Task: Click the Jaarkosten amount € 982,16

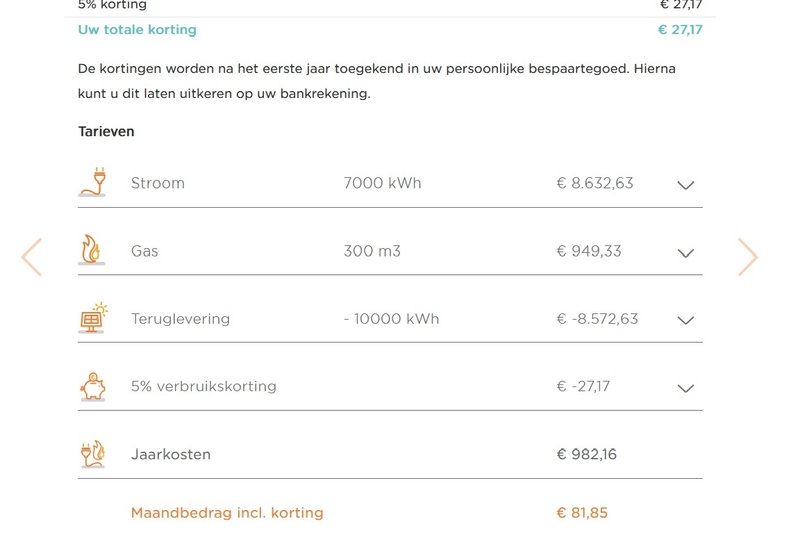Action: 586,454
